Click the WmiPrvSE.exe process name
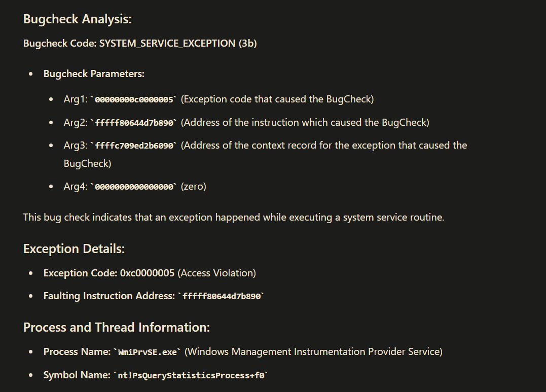This screenshot has height=392, width=546. coord(148,352)
